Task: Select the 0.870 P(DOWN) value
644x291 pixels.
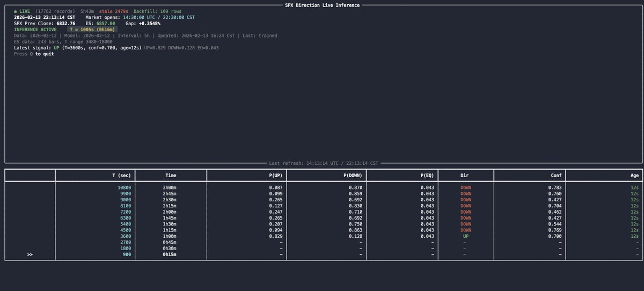Action: [x=354, y=187]
